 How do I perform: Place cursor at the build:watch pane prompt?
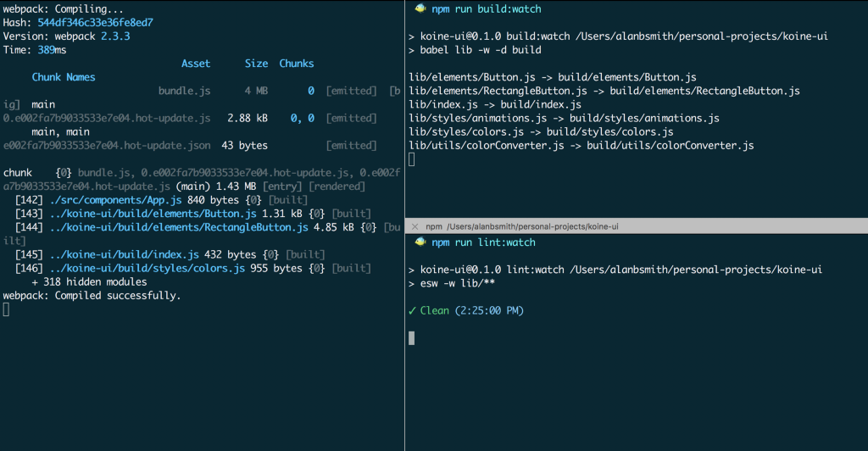click(411, 159)
